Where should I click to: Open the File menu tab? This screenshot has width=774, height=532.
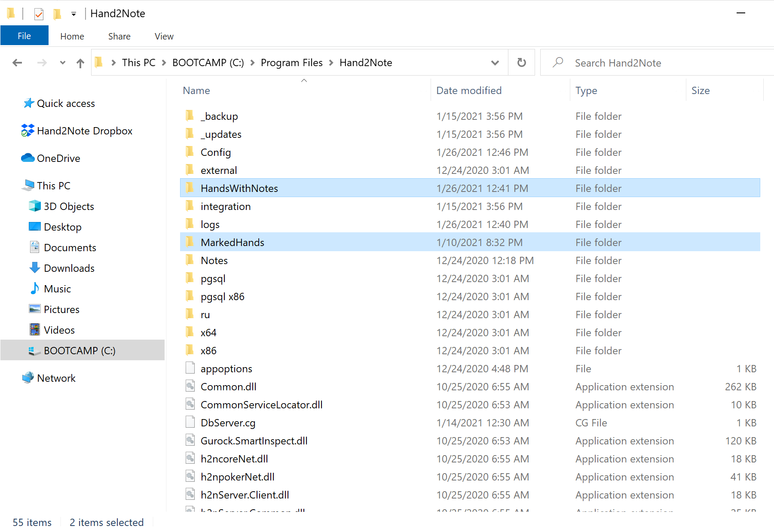(24, 36)
